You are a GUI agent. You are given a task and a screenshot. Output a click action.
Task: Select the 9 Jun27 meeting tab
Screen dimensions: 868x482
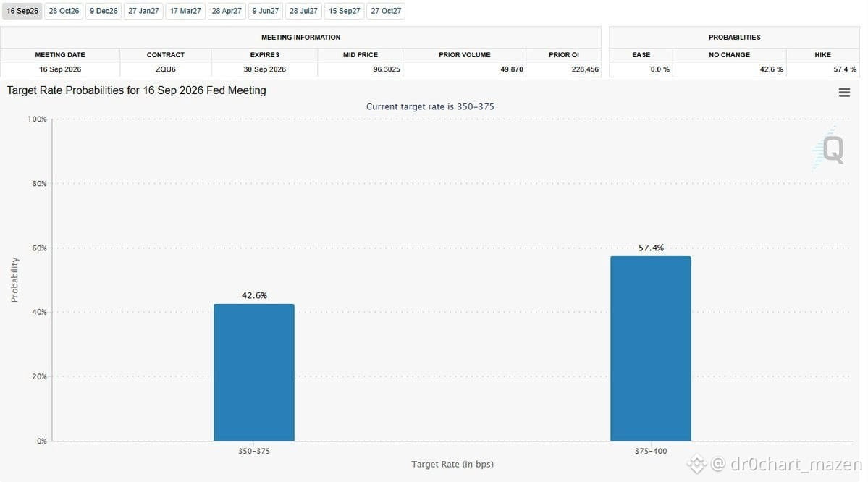(x=266, y=11)
